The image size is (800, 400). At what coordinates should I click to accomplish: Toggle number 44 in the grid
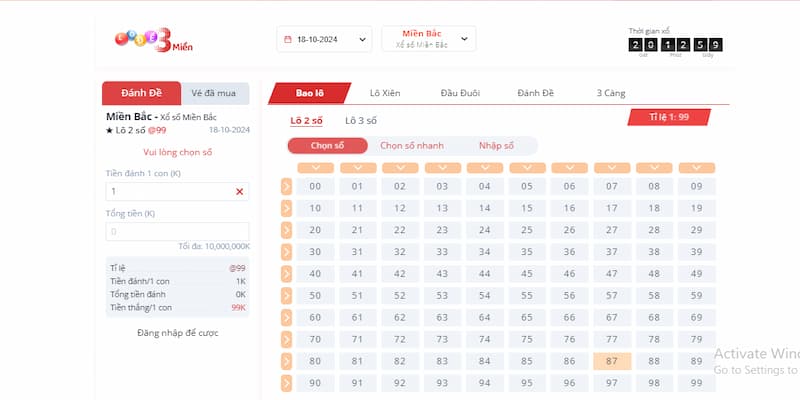coord(484,273)
